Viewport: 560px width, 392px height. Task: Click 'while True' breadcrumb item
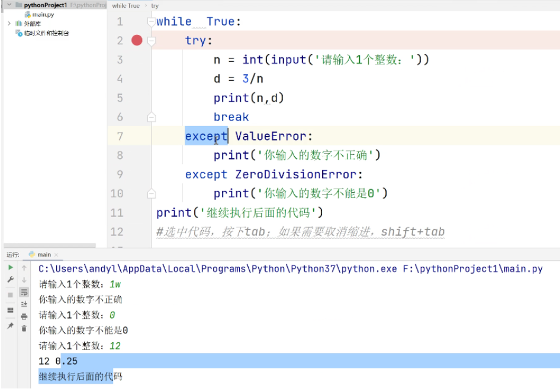click(125, 5)
